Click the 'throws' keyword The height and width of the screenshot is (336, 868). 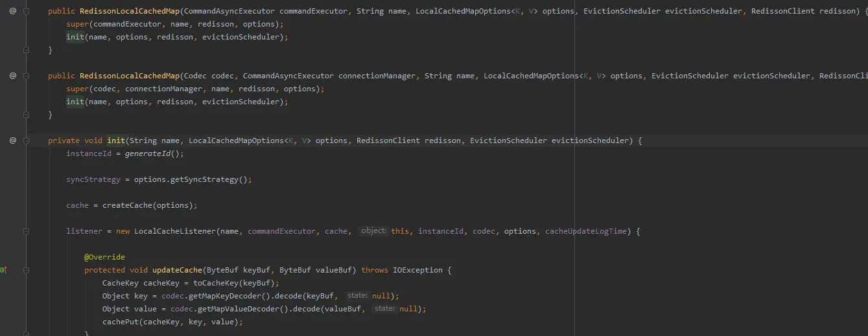tap(375, 270)
